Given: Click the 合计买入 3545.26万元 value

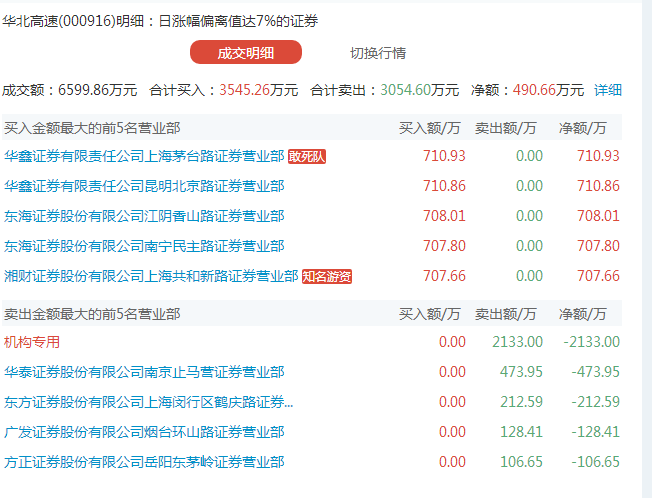Looking at the screenshot, I should [x=259, y=90].
